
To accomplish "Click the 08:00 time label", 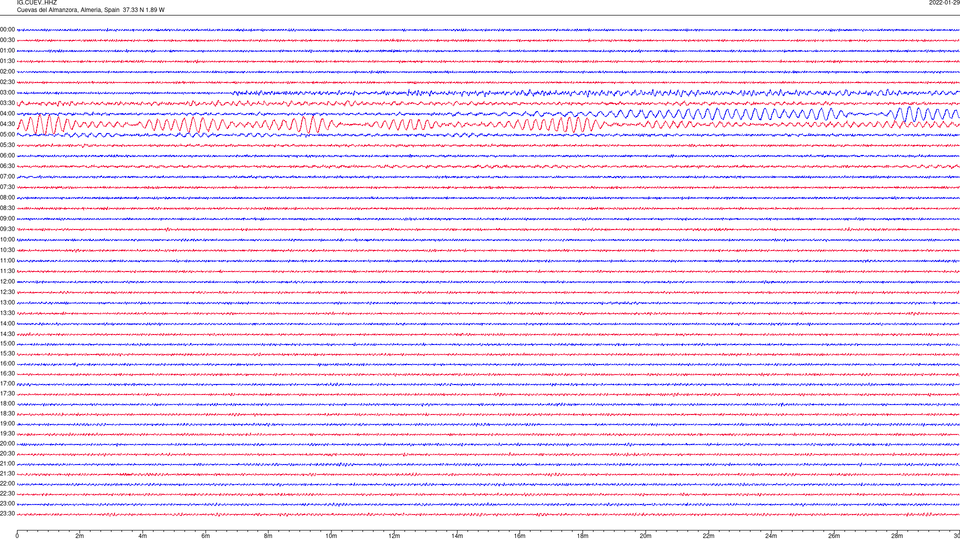I will click(x=7, y=198).
